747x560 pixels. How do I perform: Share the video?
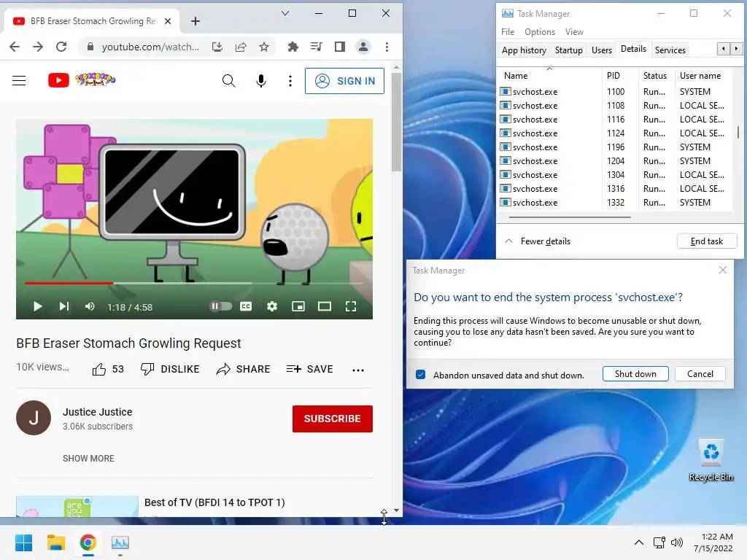(243, 369)
